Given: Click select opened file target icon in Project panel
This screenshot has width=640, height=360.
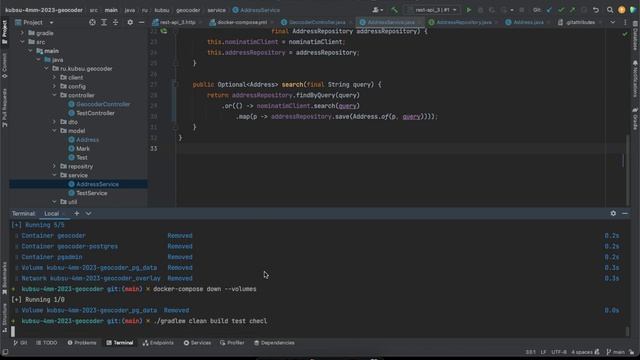Looking at the screenshot, I should [93, 22].
